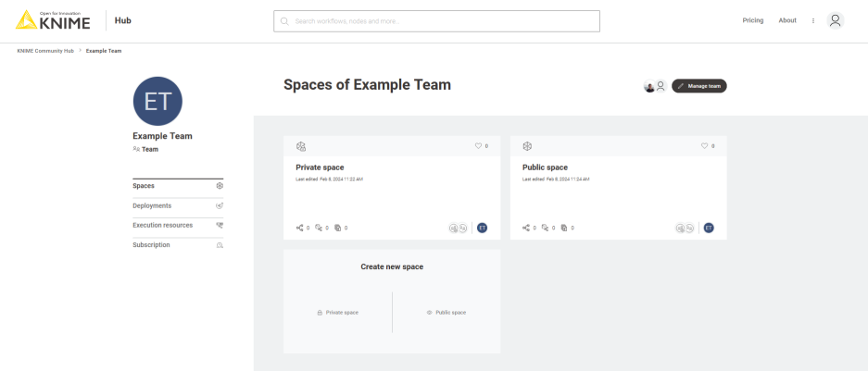868x371 pixels.
Task: Create a new Public space
Action: [x=447, y=313]
